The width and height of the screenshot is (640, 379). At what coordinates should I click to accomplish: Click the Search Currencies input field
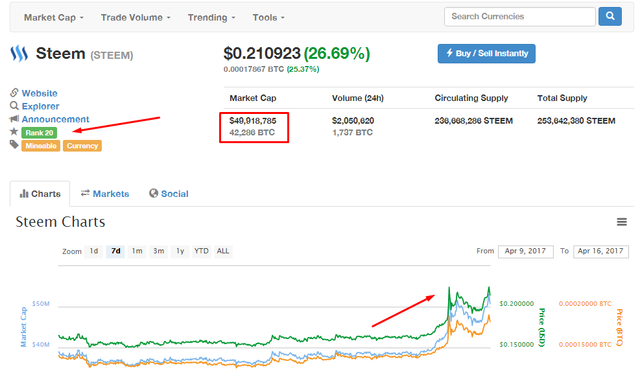tap(520, 16)
